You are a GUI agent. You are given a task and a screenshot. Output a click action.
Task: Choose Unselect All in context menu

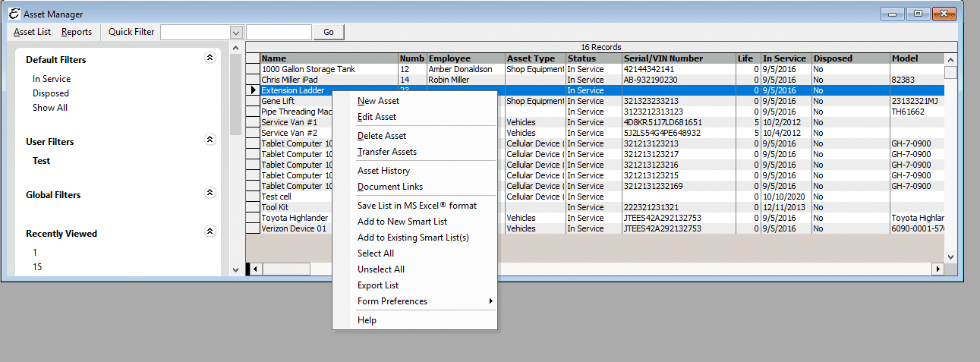[x=414, y=269]
